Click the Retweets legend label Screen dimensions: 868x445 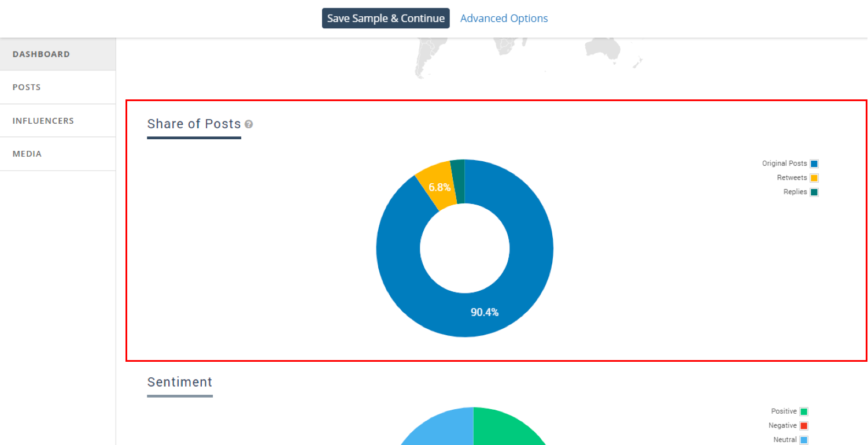pos(792,178)
